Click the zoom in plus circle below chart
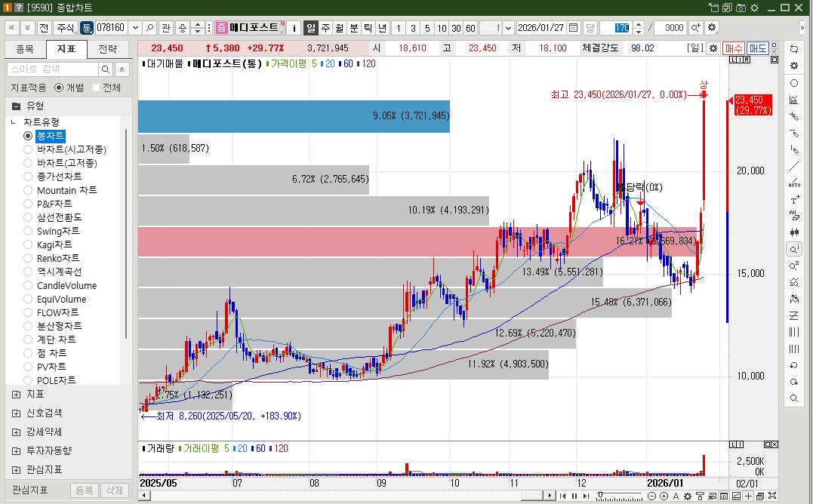The height and width of the screenshot is (504, 813). pyautogui.click(x=663, y=496)
